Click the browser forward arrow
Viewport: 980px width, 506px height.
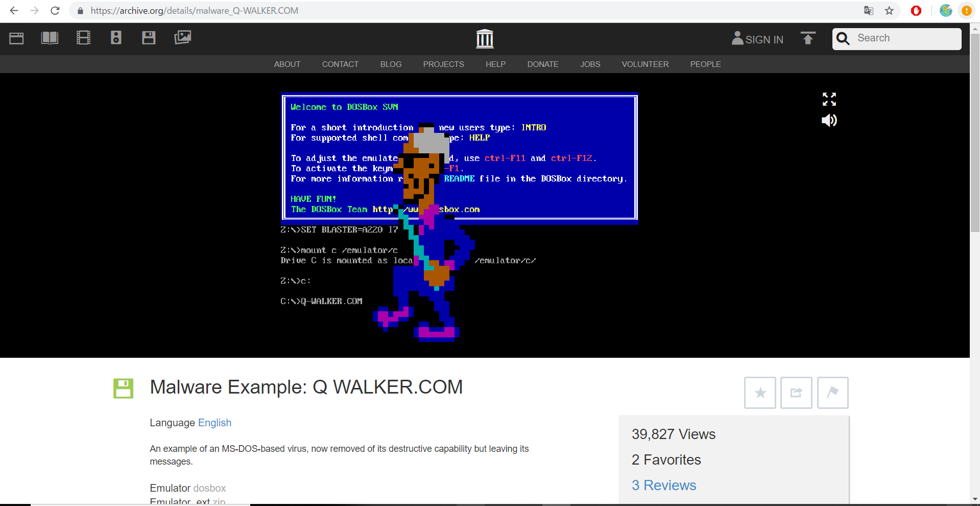point(35,11)
